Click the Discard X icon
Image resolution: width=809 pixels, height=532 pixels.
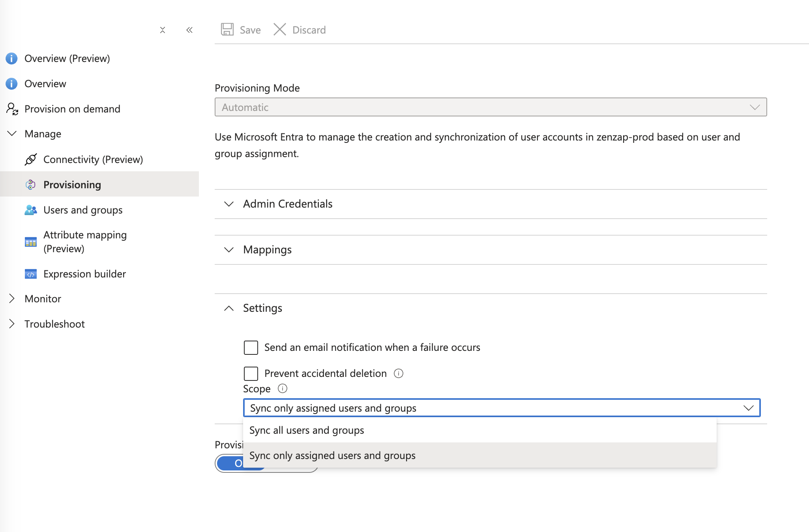280,30
